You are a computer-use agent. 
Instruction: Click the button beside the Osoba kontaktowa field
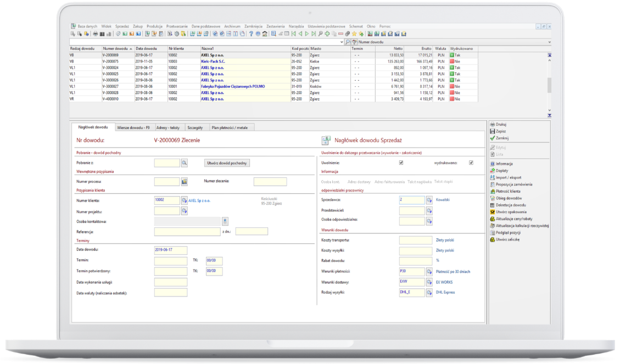(x=225, y=221)
